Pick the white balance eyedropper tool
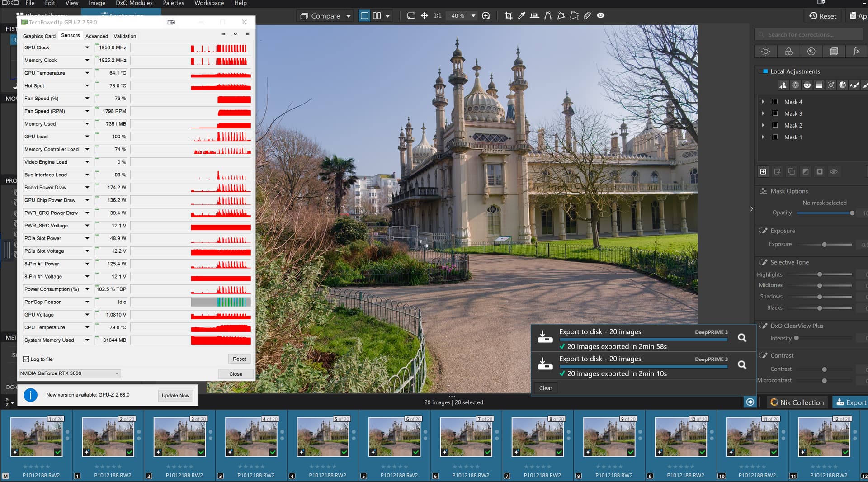 pyautogui.click(x=521, y=16)
